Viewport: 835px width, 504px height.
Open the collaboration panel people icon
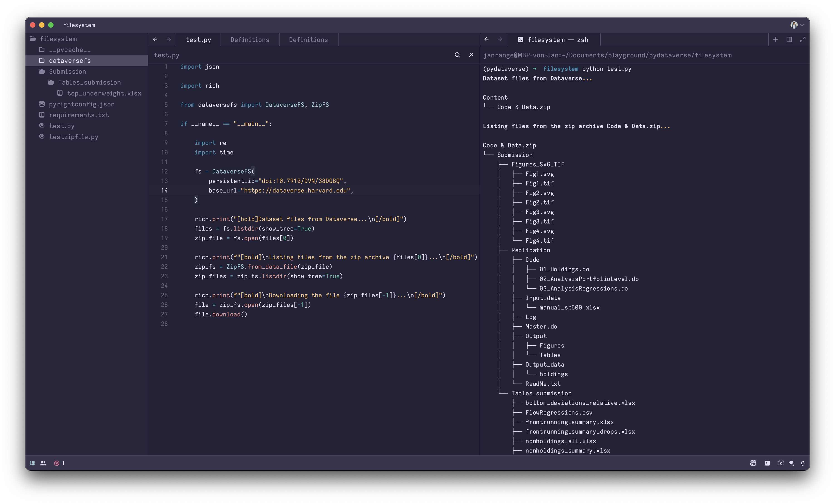(x=43, y=463)
